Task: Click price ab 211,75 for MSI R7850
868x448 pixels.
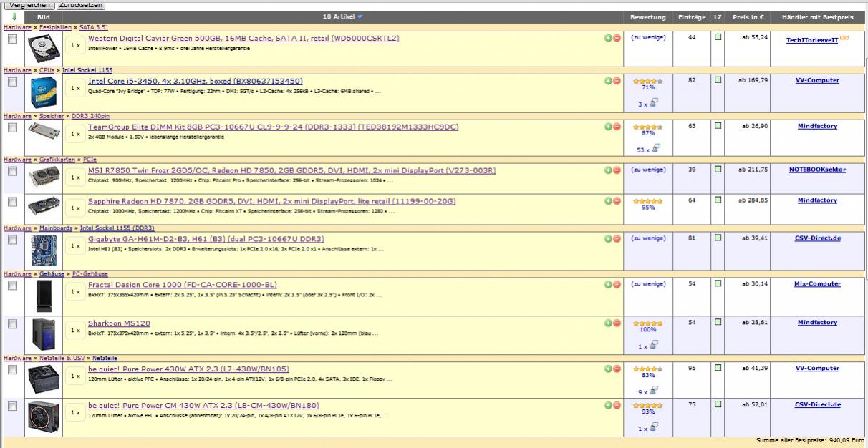Action: coord(753,170)
